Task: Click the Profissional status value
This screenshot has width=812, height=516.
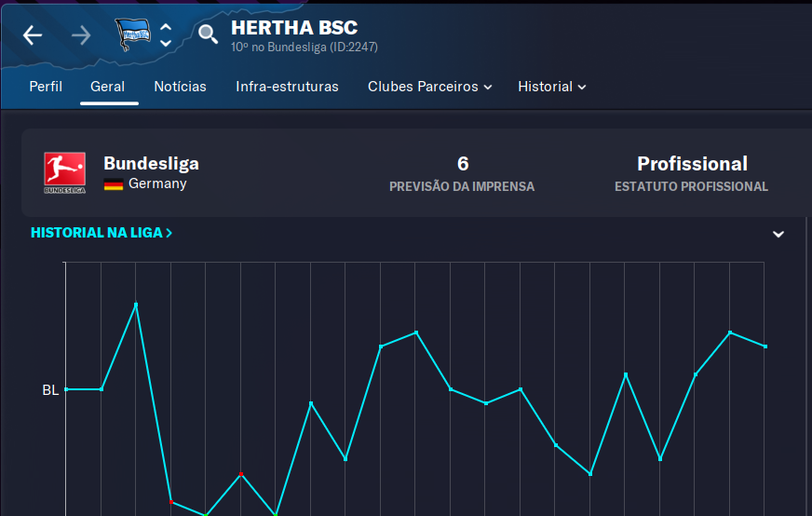Action: 693,164
